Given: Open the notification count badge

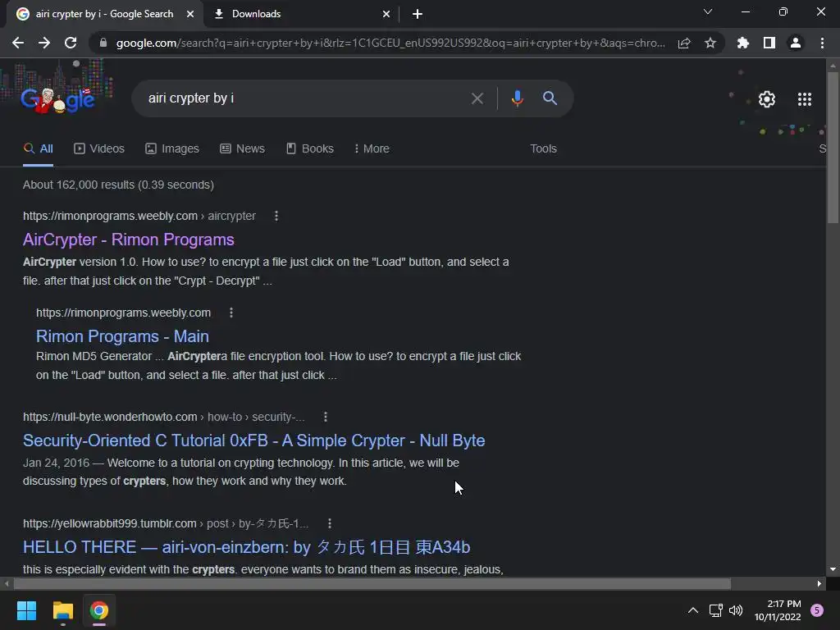Looking at the screenshot, I should (817, 610).
